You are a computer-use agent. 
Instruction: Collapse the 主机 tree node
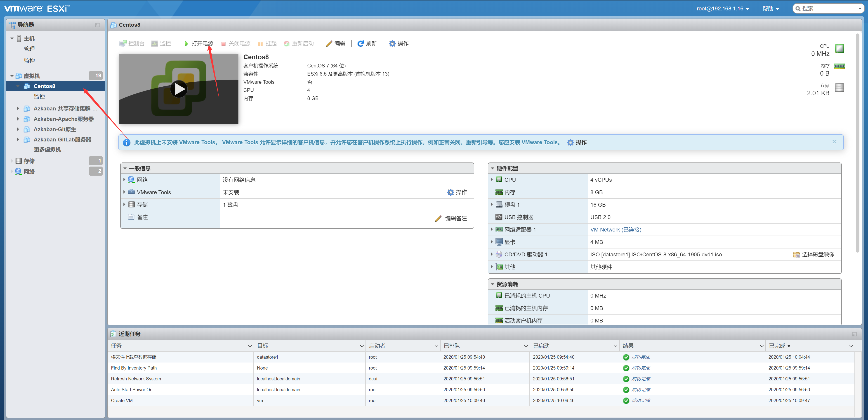click(x=12, y=38)
